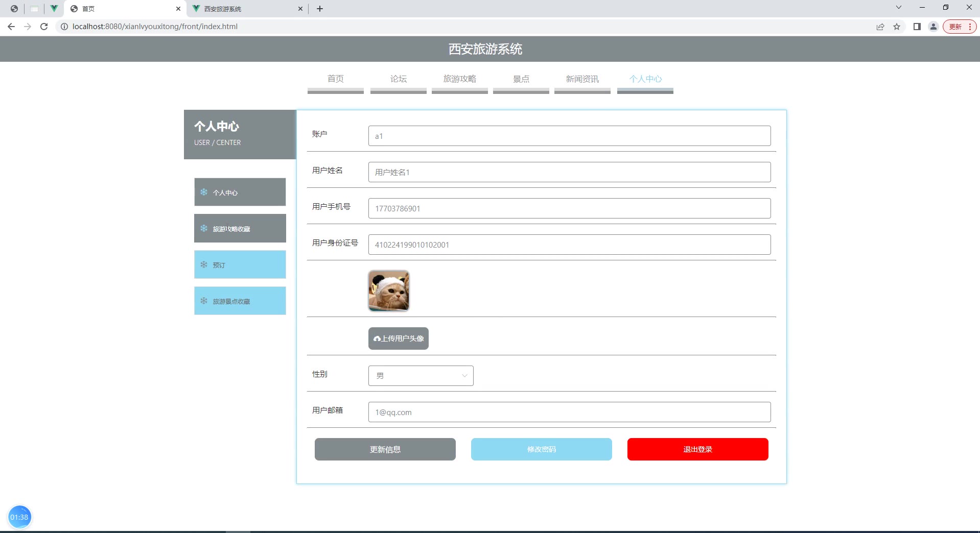Click the cat avatar thumbnail
Screen dimensions: 980x533
pyautogui.click(x=389, y=291)
